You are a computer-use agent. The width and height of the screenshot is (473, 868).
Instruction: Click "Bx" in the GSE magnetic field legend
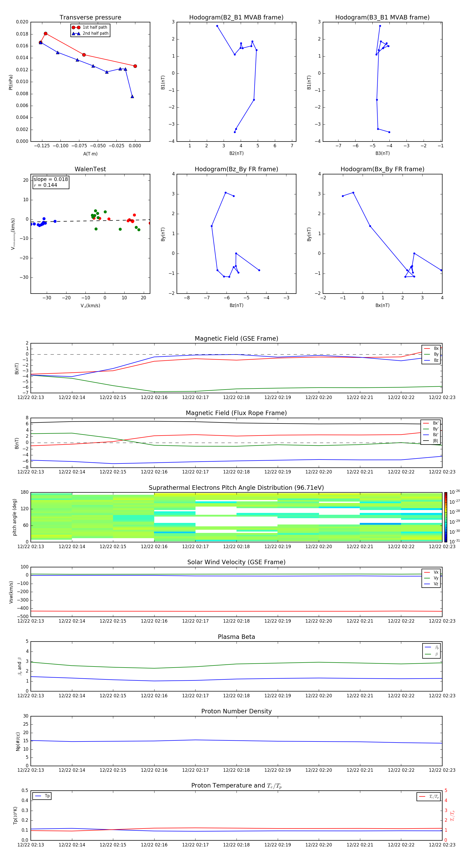(x=436, y=349)
